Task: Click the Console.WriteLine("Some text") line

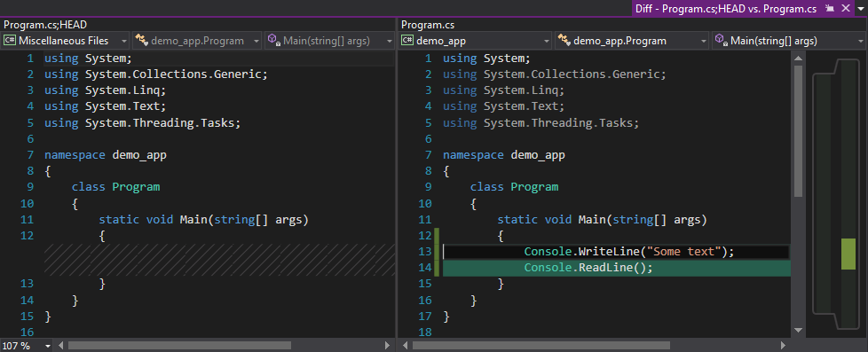Action: point(629,252)
